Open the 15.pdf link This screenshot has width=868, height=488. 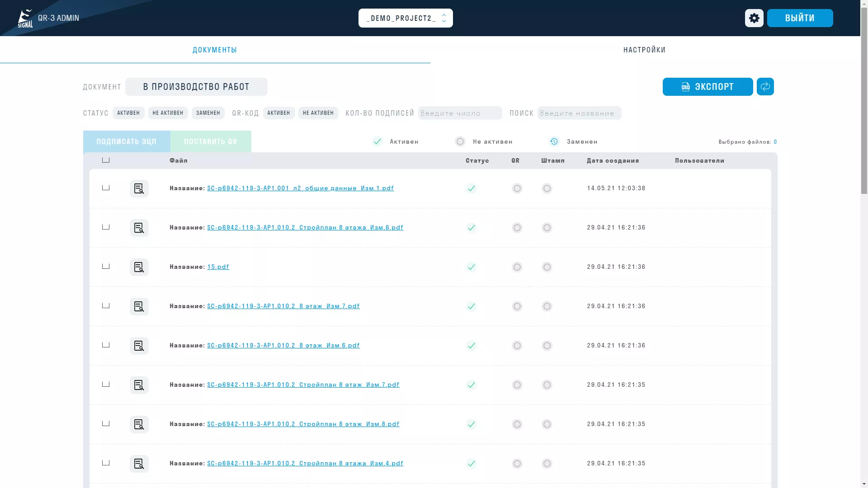pyautogui.click(x=218, y=267)
